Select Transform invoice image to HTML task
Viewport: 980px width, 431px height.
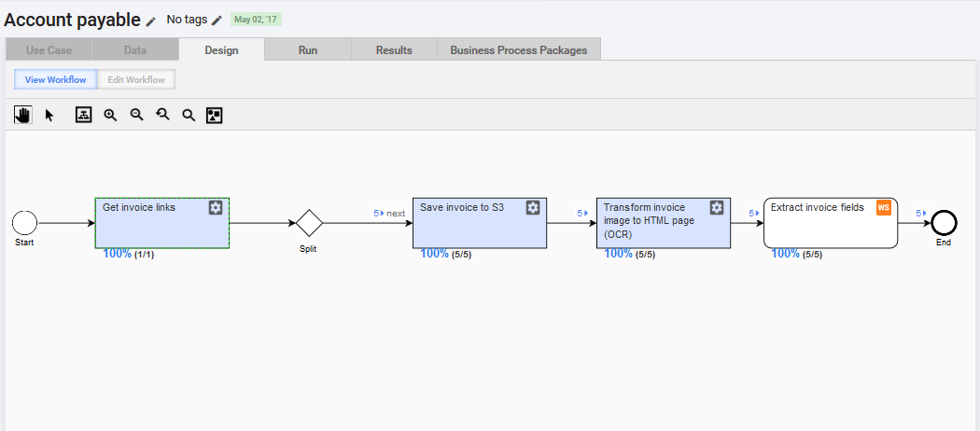[664, 223]
